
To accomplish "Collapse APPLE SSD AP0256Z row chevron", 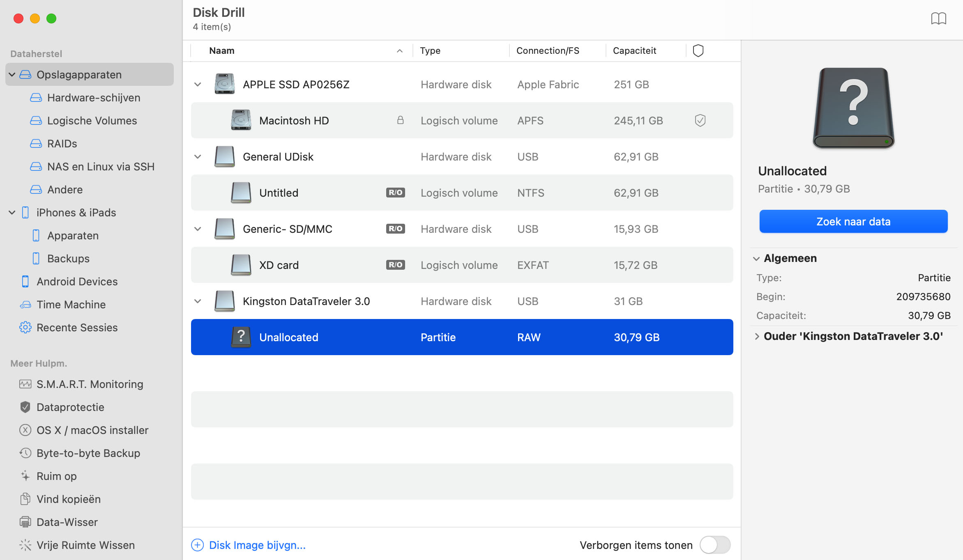I will (x=198, y=84).
